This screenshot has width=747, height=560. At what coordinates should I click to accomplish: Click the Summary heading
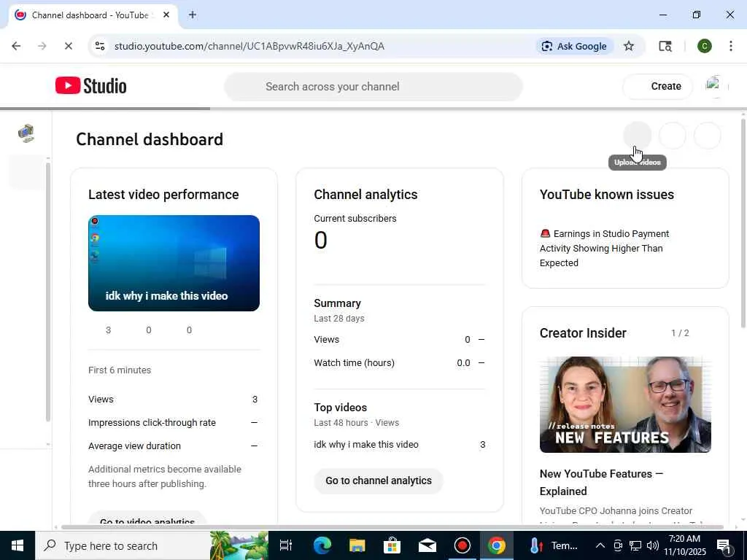click(x=337, y=303)
